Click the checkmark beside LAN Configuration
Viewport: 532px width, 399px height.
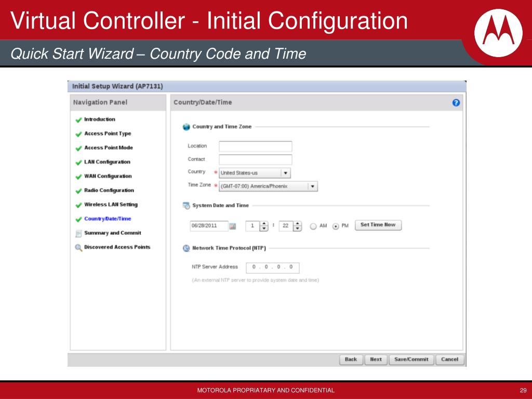(79, 163)
